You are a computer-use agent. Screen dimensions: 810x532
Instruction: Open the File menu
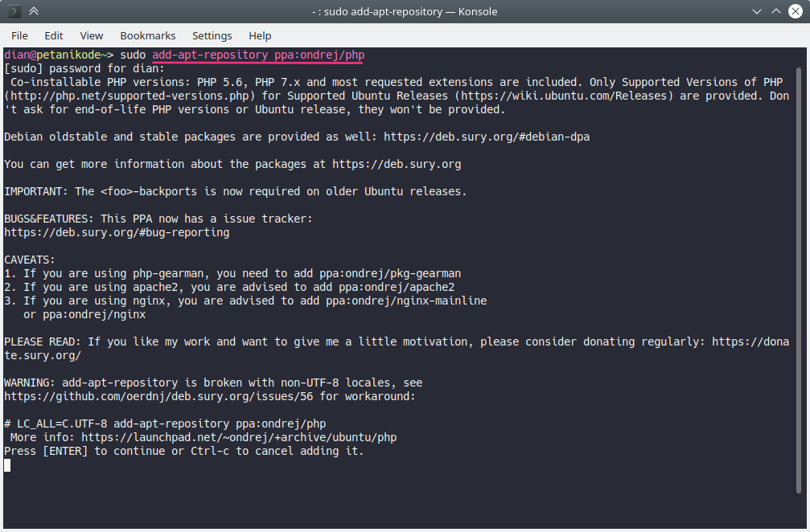coord(19,35)
